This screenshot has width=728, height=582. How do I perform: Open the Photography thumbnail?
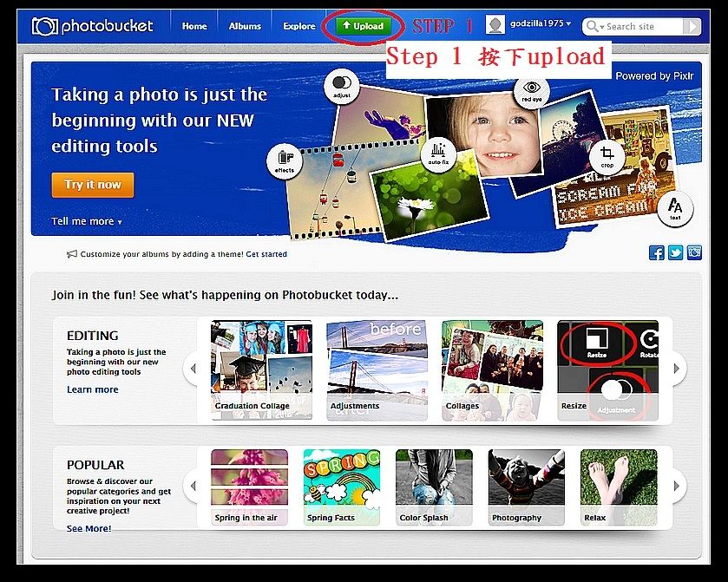point(527,487)
